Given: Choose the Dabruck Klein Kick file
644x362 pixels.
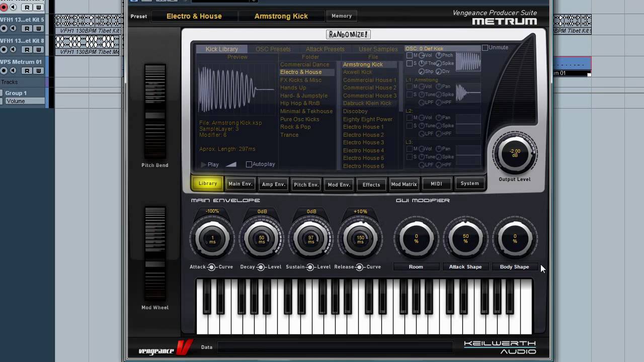Looking at the screenshot, I should (x=367, y=104).
